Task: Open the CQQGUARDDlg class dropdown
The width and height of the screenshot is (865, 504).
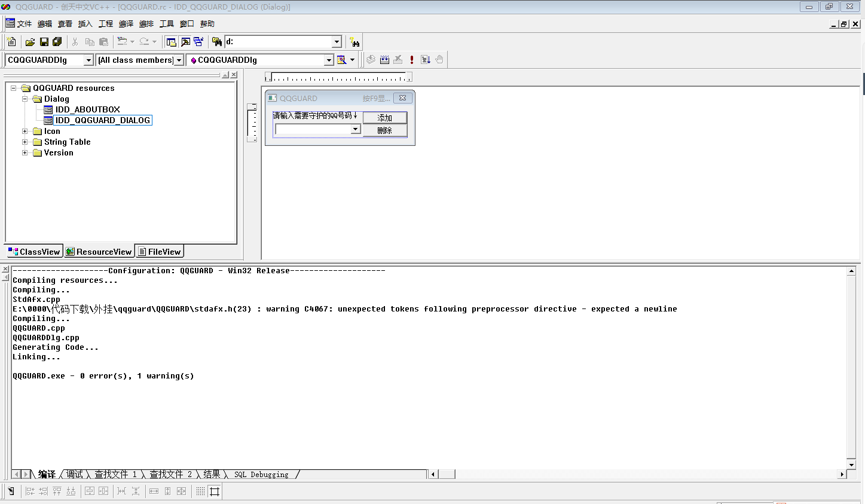Action: pyautogui.click(x=88, y=60)
